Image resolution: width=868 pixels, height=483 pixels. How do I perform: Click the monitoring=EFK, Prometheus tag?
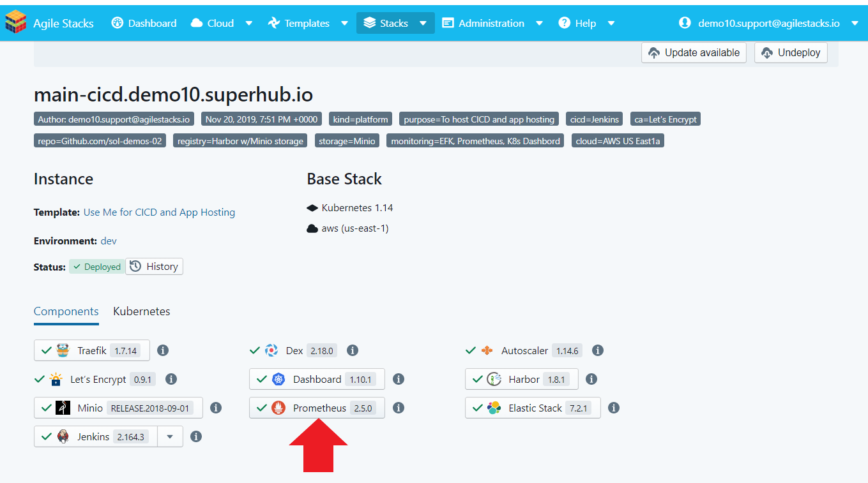pyautogui.click(x=475, y=141)
